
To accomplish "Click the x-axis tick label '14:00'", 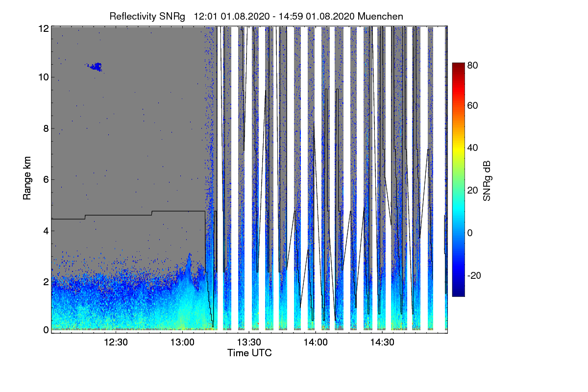I will (x=316, y=342).
